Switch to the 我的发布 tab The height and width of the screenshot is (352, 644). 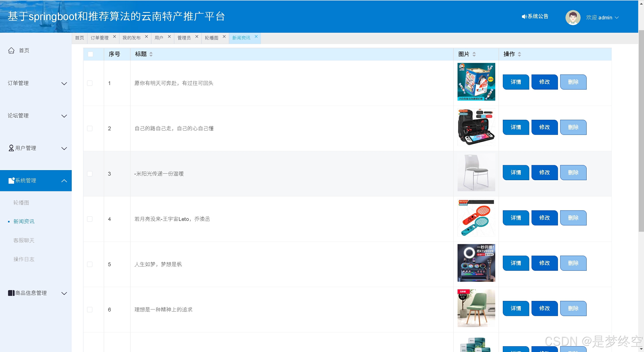click(132, 38)
